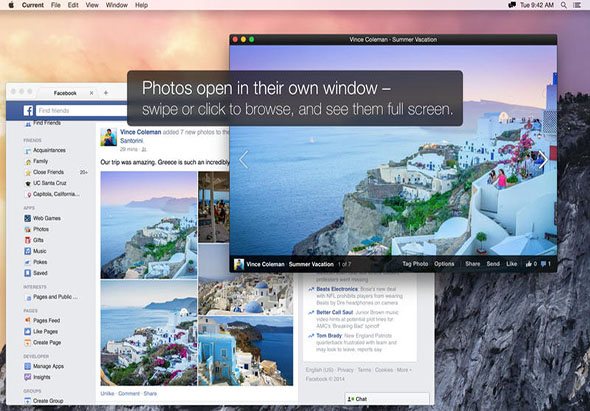Open Acquaintances friends list icon
590x411 pixels.
click(28, 151)
